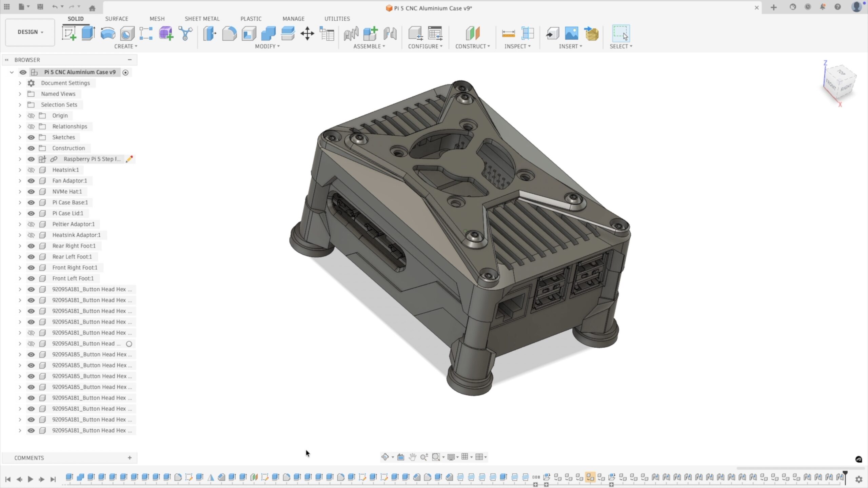Select the Extrude tool icon
Screen dimensions: 868x488
click(x=88, y=33)
